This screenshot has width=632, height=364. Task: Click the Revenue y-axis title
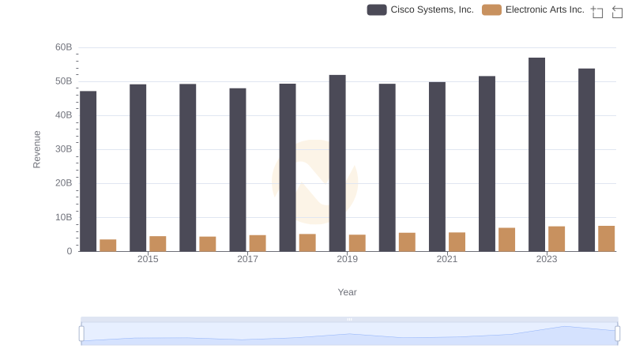pyautogui.click(x=36, y=149)
